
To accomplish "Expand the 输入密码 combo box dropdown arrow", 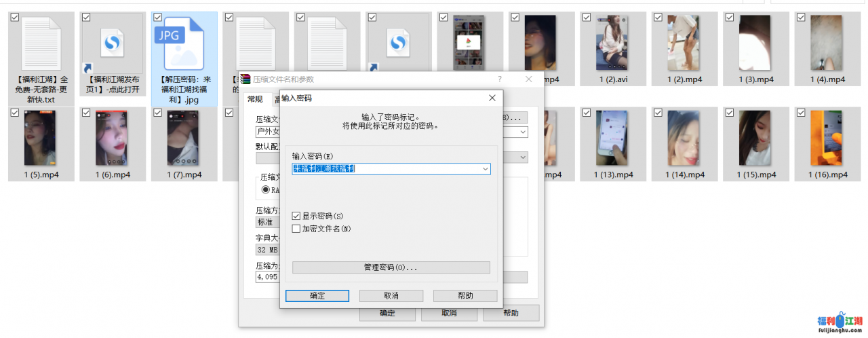I will pyautogui.click(x=485, y=169).
